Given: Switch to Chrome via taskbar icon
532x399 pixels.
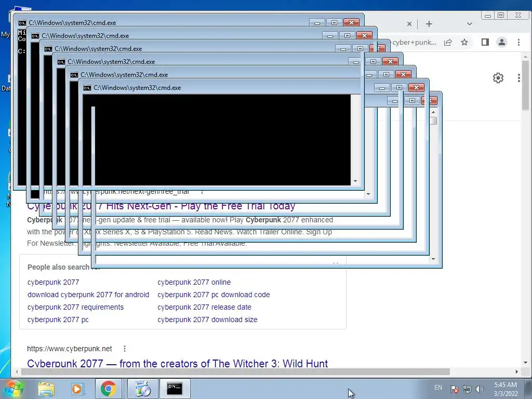Looking at the screenshot, I should [x=108, y=389].
